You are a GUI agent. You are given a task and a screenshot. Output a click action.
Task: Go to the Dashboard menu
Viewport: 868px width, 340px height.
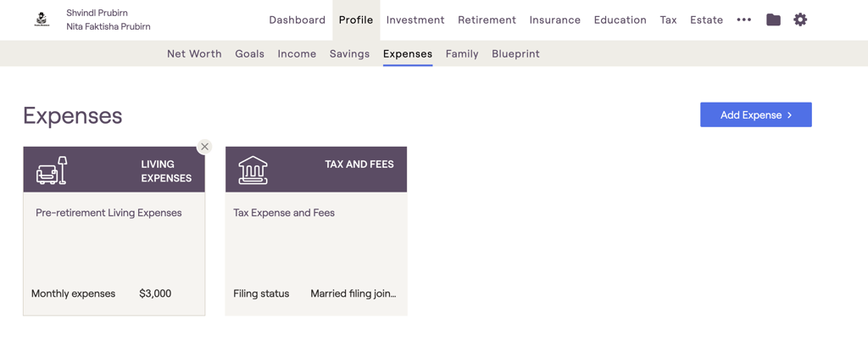click(x=297, y=20)
